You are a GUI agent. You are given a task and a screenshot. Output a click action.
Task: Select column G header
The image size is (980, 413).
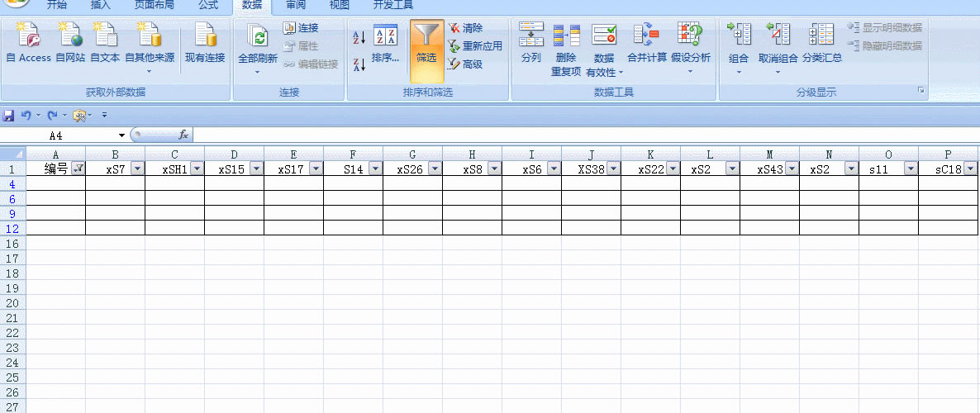(x=412, y=154)
